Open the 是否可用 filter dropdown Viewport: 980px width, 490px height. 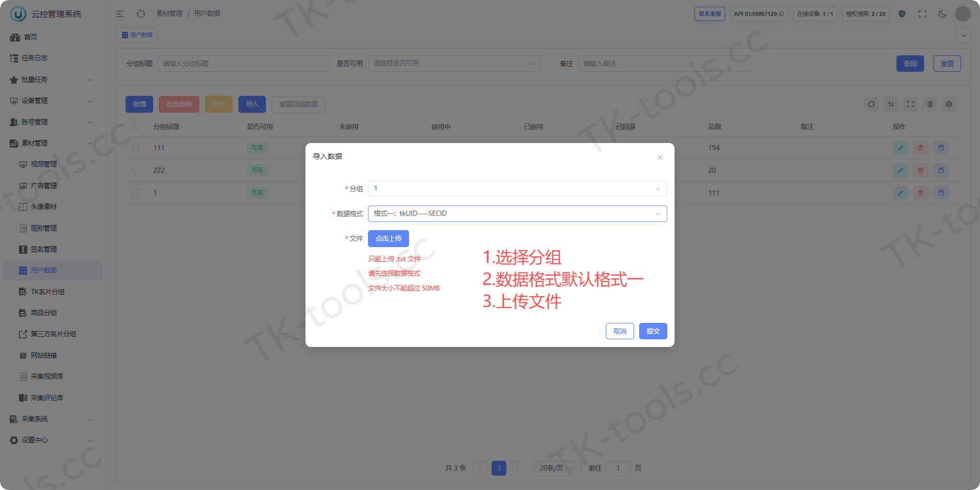[454, 64]
